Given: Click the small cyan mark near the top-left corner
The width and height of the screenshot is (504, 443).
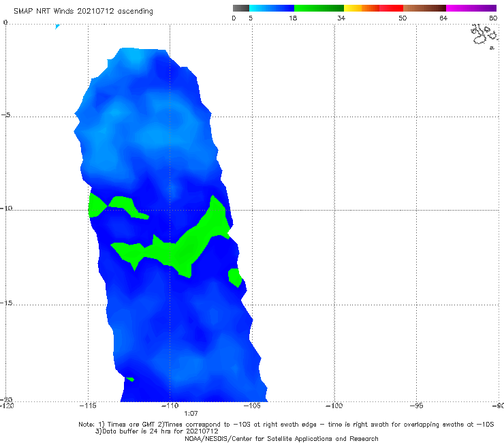Looking at the screenshot, I should tap(57, 27).
